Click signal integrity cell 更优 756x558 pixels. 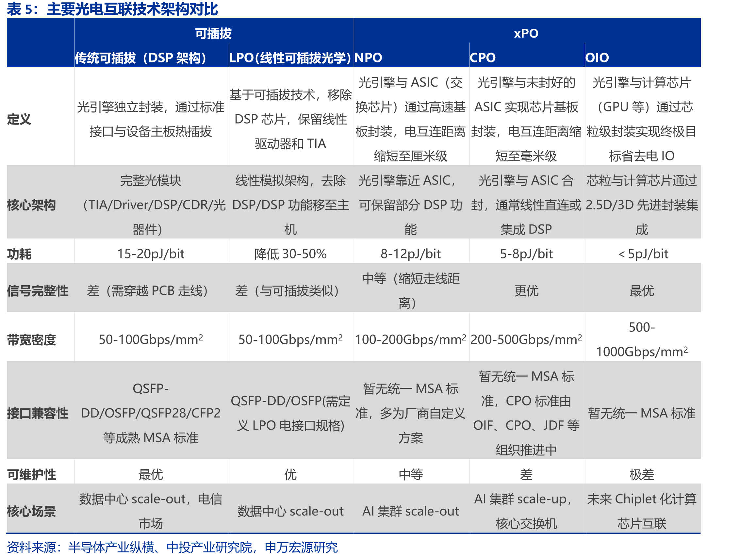click(x=526, y=291)
